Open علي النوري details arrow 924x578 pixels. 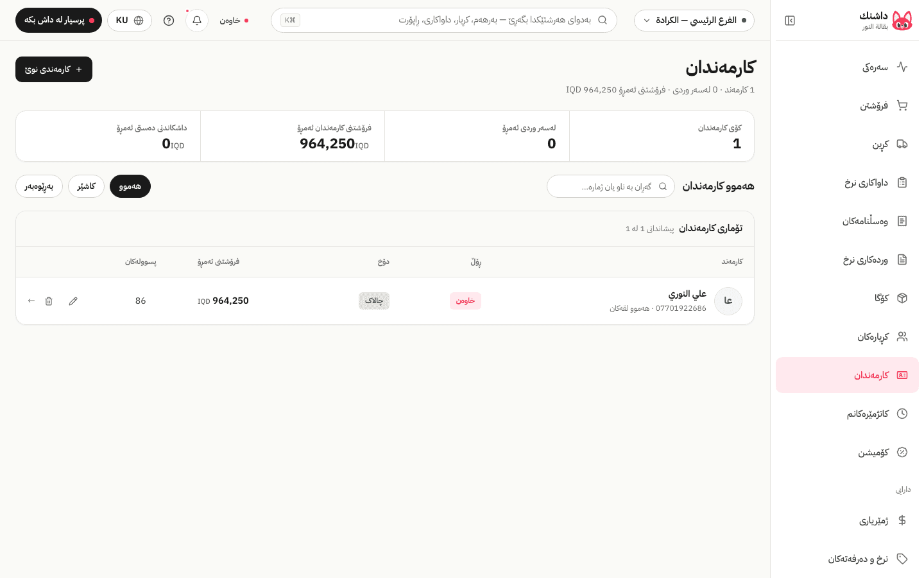31,301
